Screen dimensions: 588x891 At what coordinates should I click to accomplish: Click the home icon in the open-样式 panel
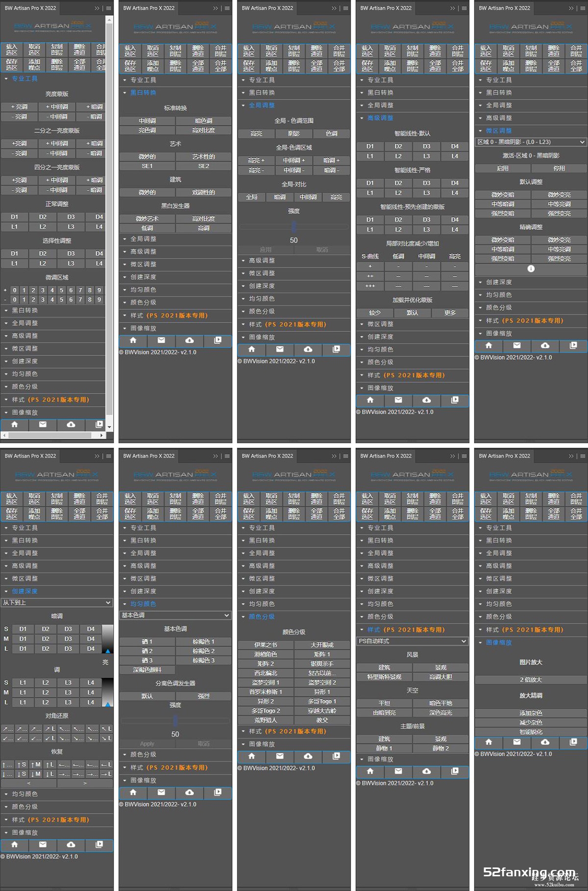pos(370,771)
